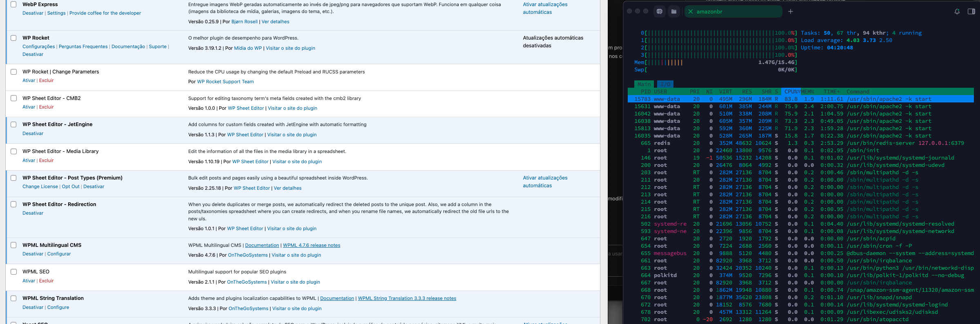Enable auto-updates for WebP Express
Screen dimensions: 980x324
(x=545, y=8)
